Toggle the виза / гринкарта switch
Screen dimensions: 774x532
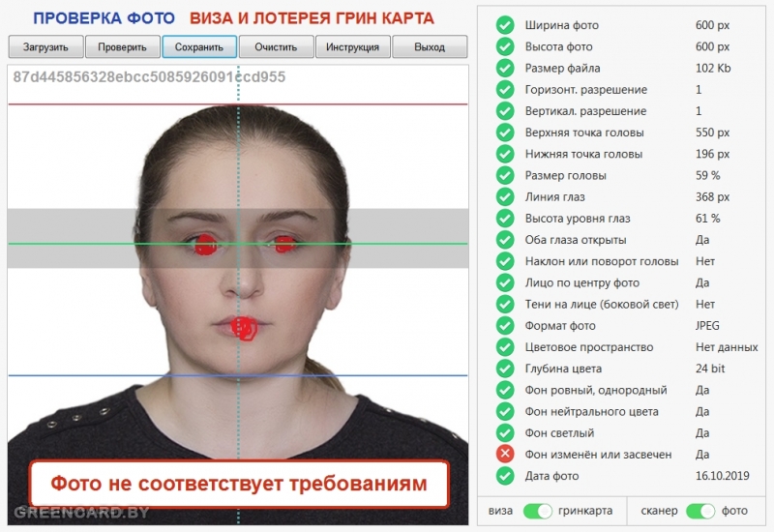538,511
